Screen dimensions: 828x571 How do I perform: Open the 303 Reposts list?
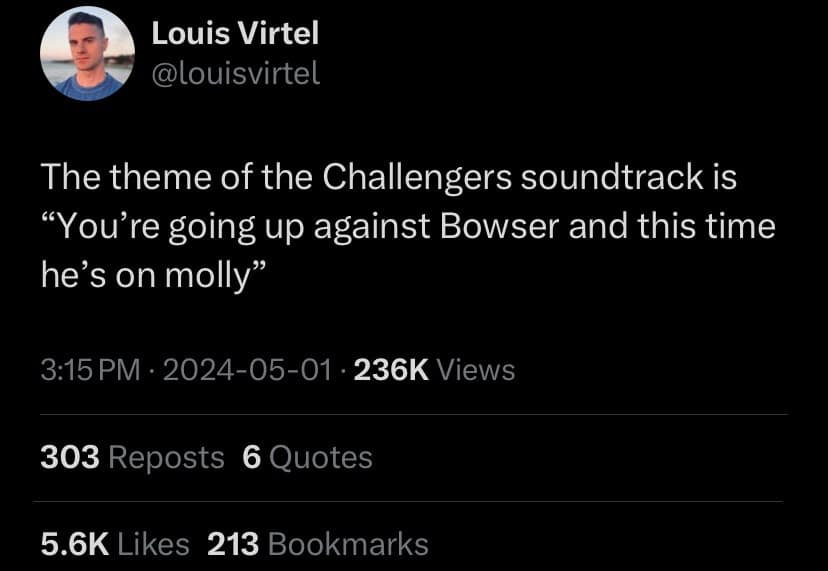pos(132,457)
